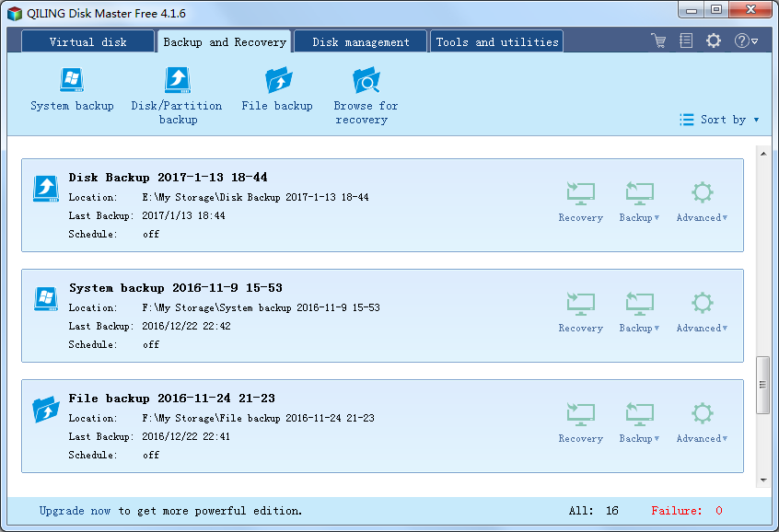Screen dimensions: 779x532
Task: Maximize the QILING Disk Master window
Action: pyautogui.click(x=715, y=10)
